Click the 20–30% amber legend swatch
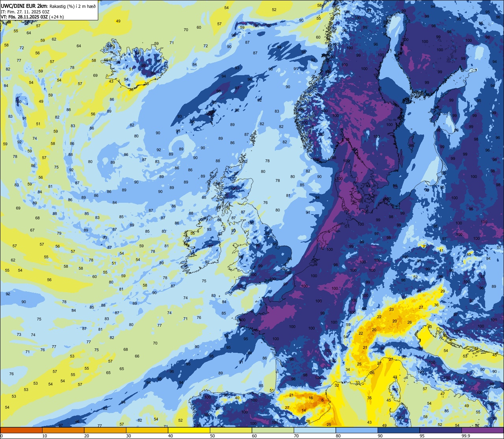The image size is (504, 439). pyautogui.click(x=105, y=430)
